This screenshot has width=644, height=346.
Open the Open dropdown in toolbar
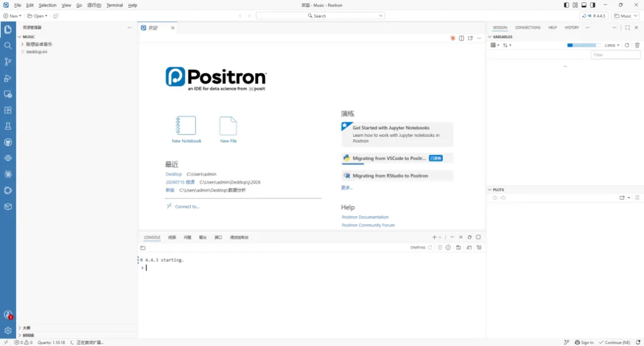(x=37, y=16)
